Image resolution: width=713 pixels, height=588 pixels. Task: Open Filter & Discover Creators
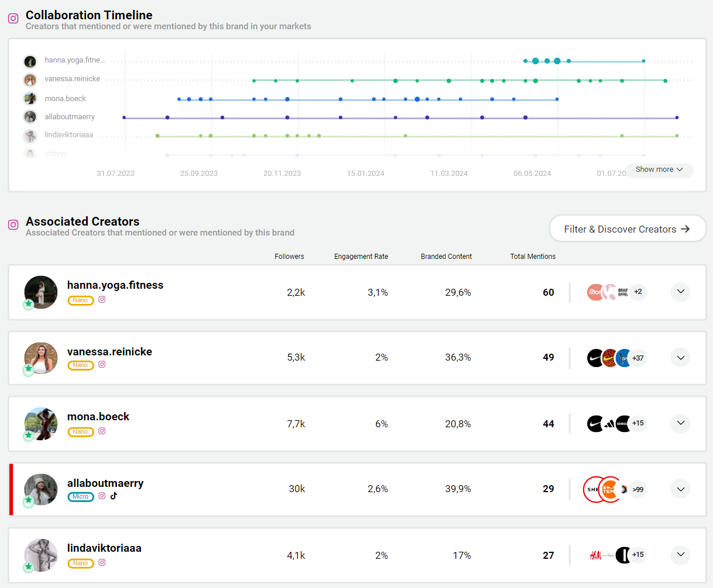click(x=627, y=229)
